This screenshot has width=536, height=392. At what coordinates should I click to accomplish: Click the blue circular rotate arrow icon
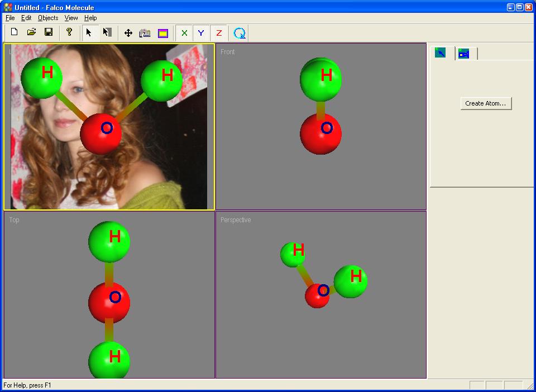coord(240,33)
